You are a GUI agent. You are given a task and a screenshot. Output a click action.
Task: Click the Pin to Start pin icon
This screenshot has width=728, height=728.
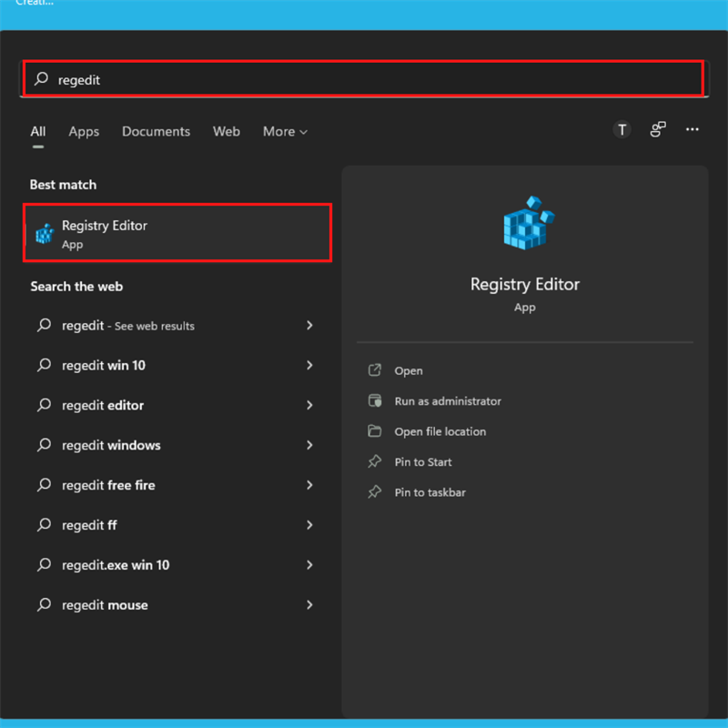pos(375,461)
